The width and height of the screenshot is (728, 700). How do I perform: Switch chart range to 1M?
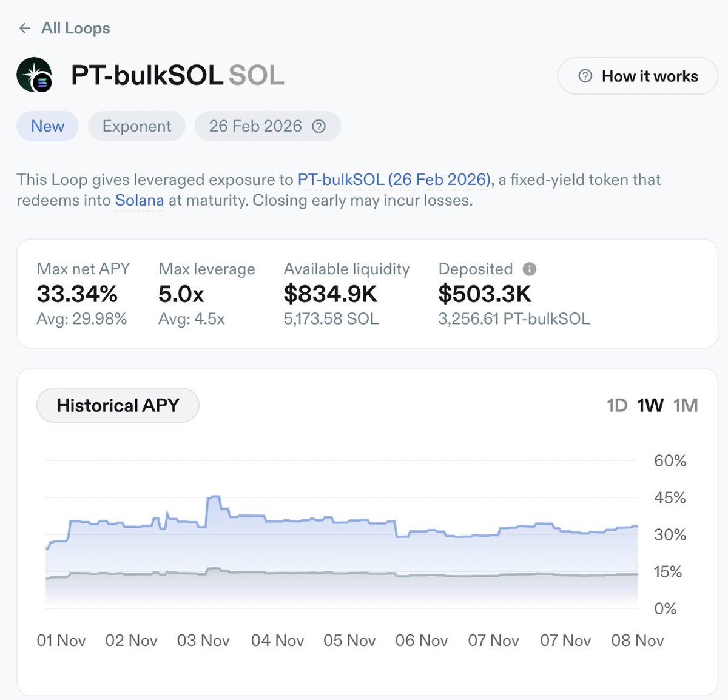686,405
